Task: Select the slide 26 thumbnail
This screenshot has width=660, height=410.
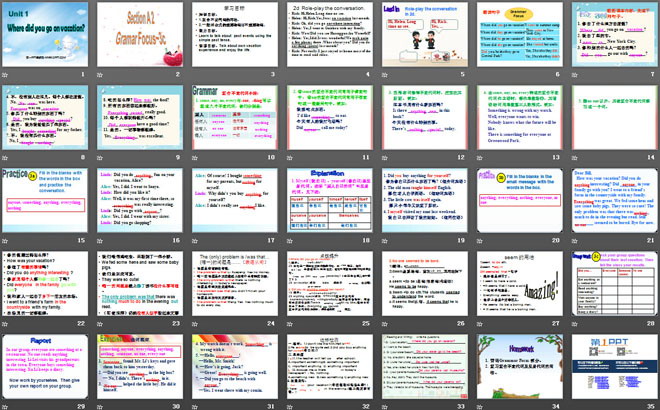Action: point(425,283)
